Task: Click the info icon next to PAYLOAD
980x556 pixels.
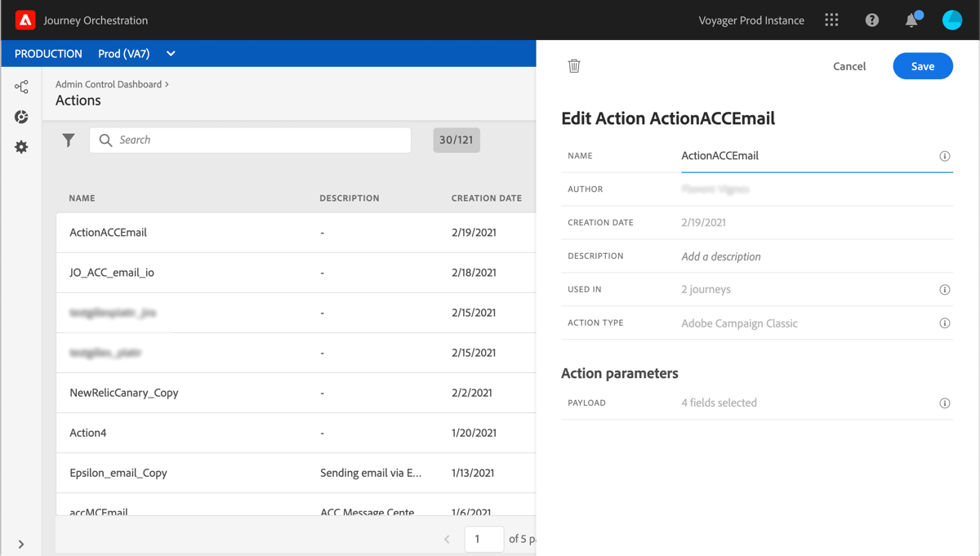Action: pos(945,403)
